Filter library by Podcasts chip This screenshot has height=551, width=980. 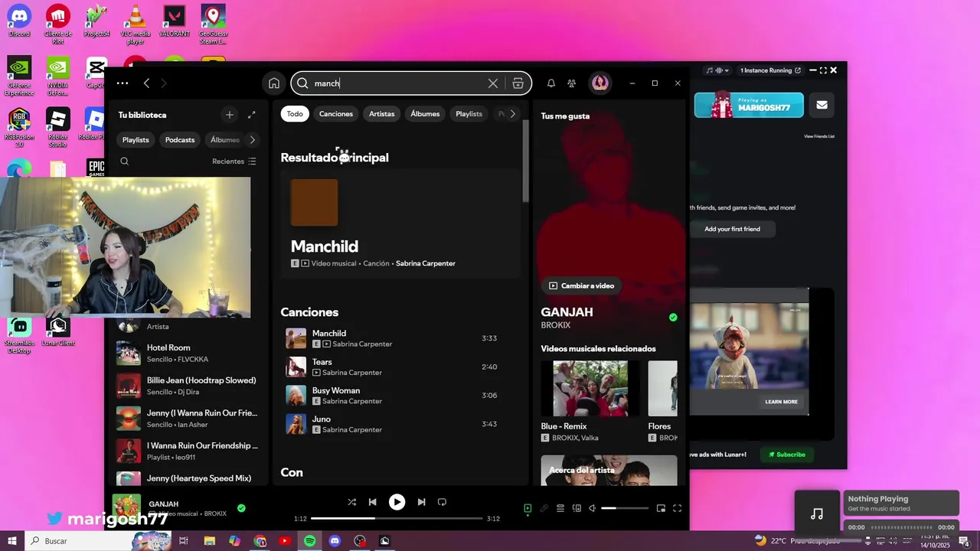pos(180,140)
